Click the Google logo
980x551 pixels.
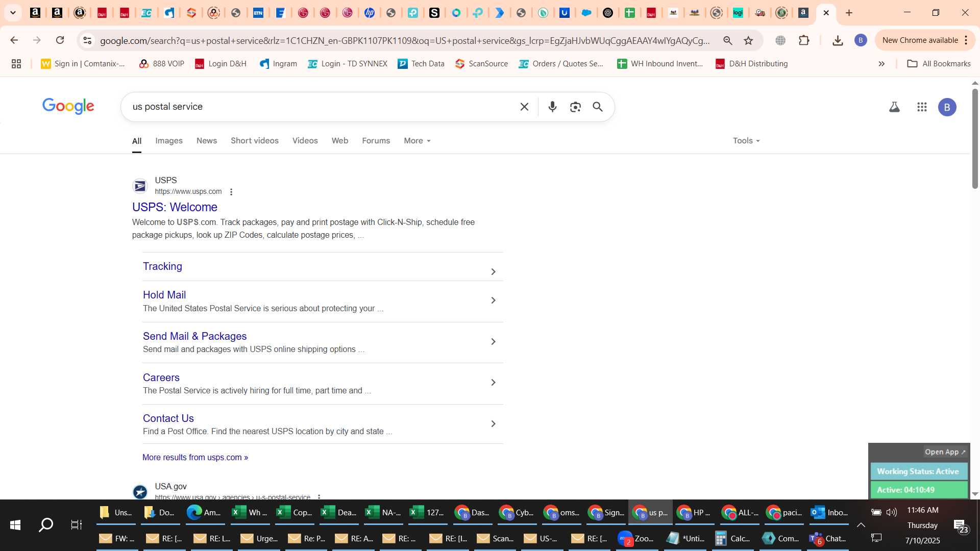click(x=68, y=107)
